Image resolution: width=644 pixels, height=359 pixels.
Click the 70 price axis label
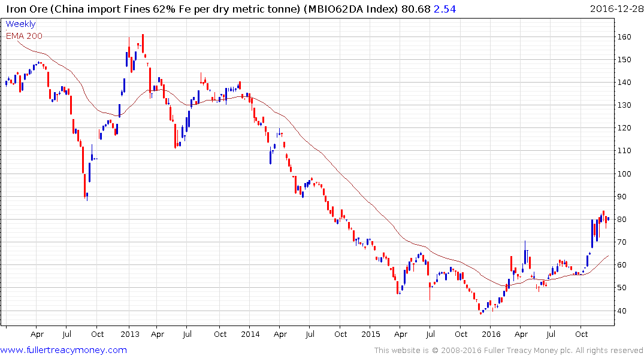coord(622,242)
